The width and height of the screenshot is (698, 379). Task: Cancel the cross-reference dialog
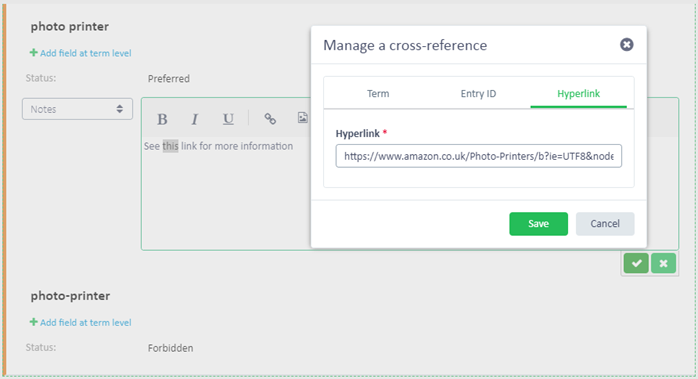(605, 224)
